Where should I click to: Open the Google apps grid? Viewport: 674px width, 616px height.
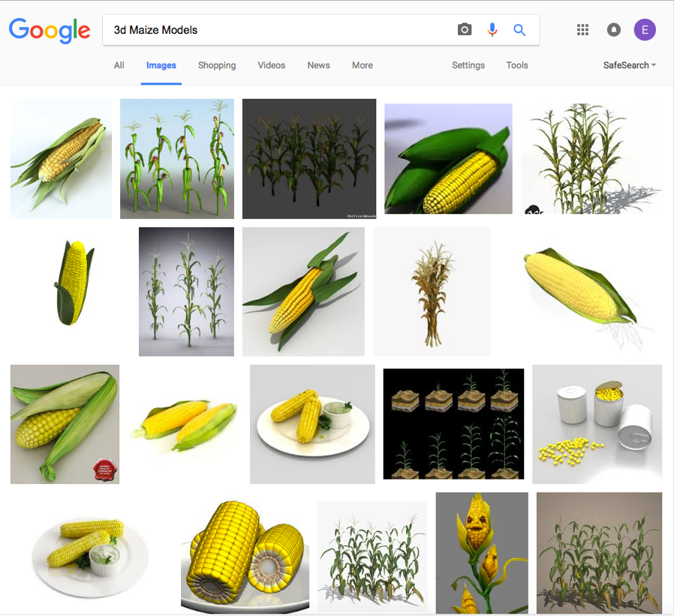(582, 30)
